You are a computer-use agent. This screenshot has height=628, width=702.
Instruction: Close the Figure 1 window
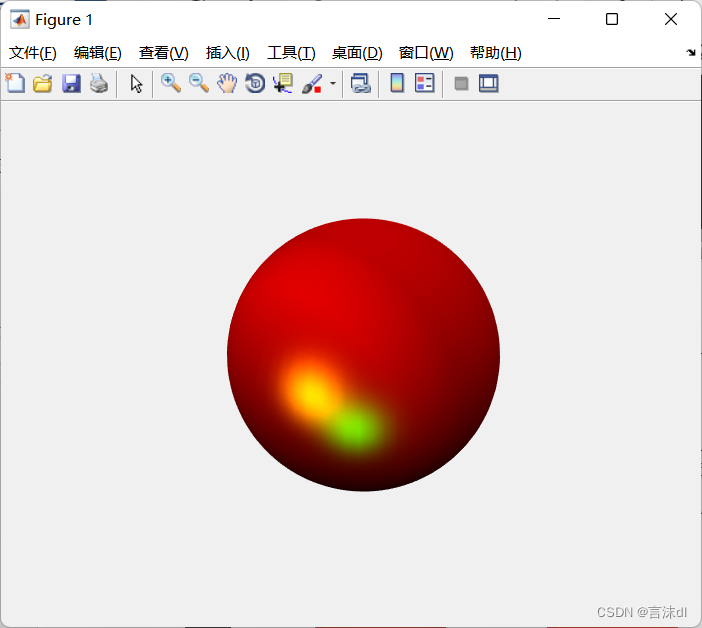click(671, 19)
